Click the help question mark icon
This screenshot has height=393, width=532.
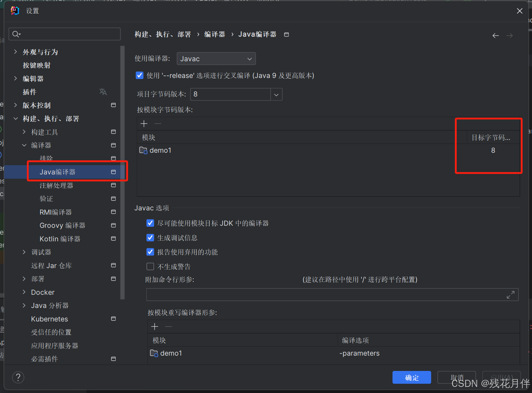(18, 377)
